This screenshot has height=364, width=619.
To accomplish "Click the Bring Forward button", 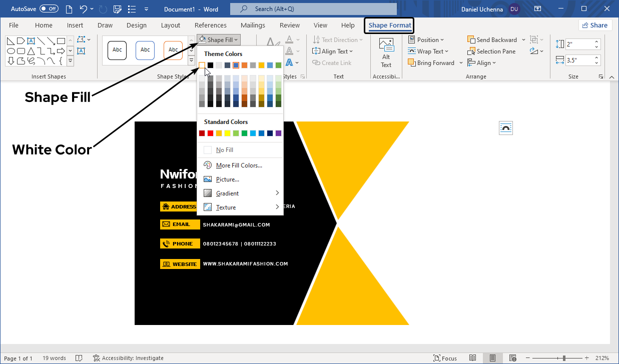I will coord(431,63).
